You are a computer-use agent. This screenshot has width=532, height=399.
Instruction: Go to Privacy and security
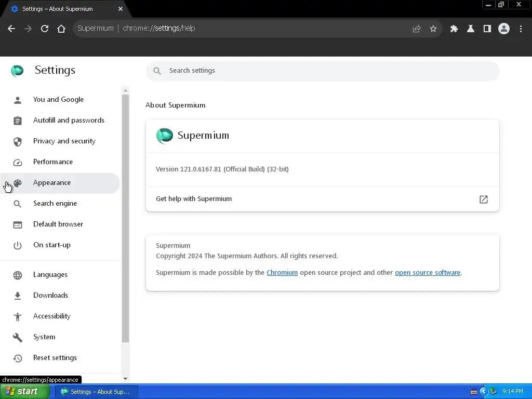point(60,141)
